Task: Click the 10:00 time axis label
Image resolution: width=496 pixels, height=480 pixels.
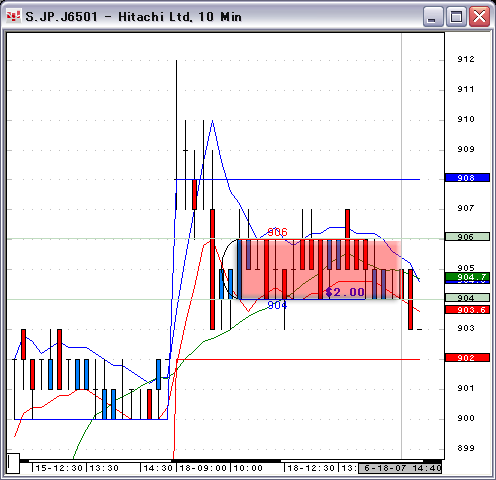Action: 248,468
